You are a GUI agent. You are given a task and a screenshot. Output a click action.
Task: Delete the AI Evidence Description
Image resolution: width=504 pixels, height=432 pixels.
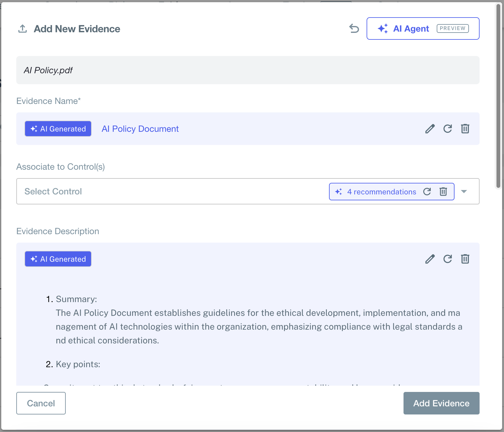tap(465, 259)
